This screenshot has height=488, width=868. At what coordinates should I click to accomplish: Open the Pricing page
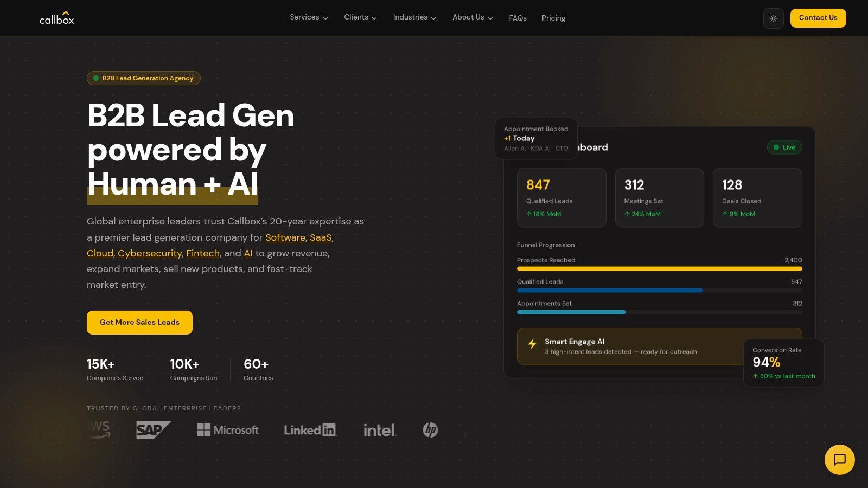click(x=553, y=18)
